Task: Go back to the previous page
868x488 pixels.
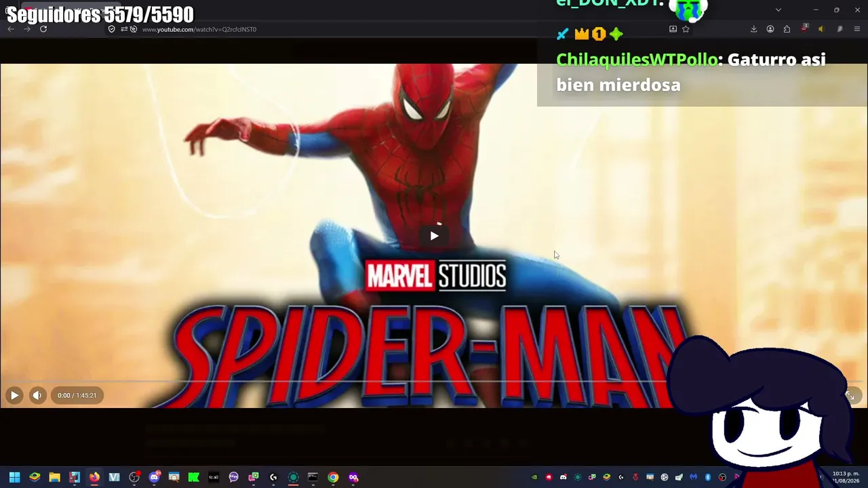Action: (11, 29)
